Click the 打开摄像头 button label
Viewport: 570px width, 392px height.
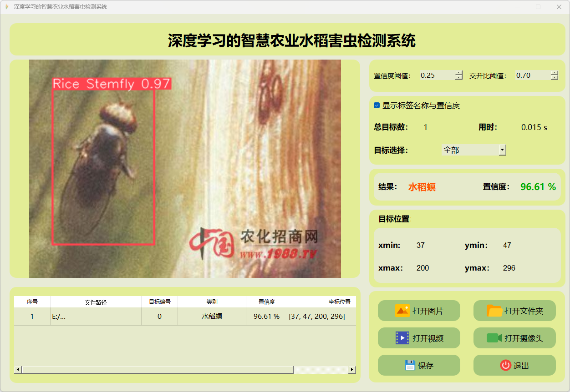pos(524,338)
